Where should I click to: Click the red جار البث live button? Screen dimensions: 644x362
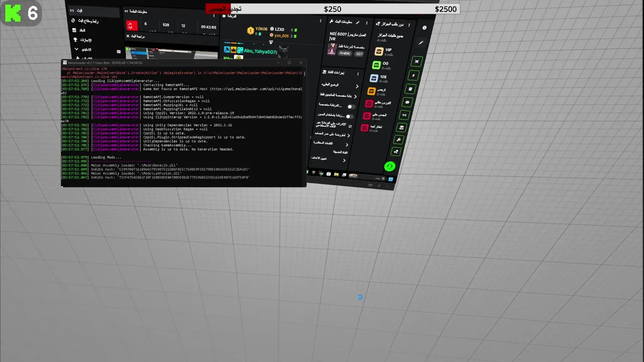(132, 25)
